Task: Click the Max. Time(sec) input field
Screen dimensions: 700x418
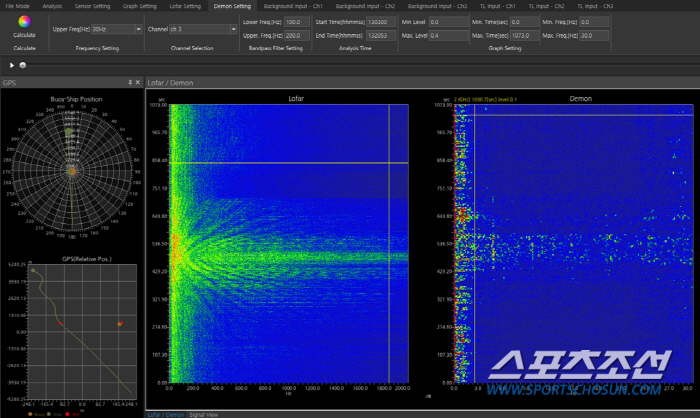Action: [x=524, y=35]
